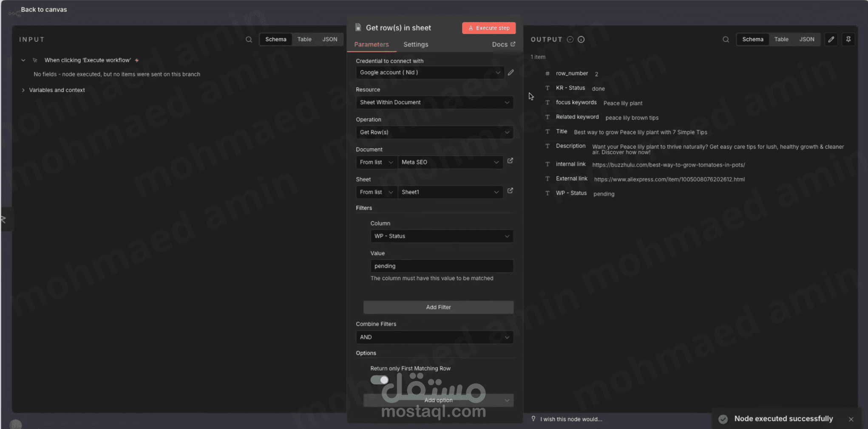
Task: Click the Add option button
Action: coord(438,400)
